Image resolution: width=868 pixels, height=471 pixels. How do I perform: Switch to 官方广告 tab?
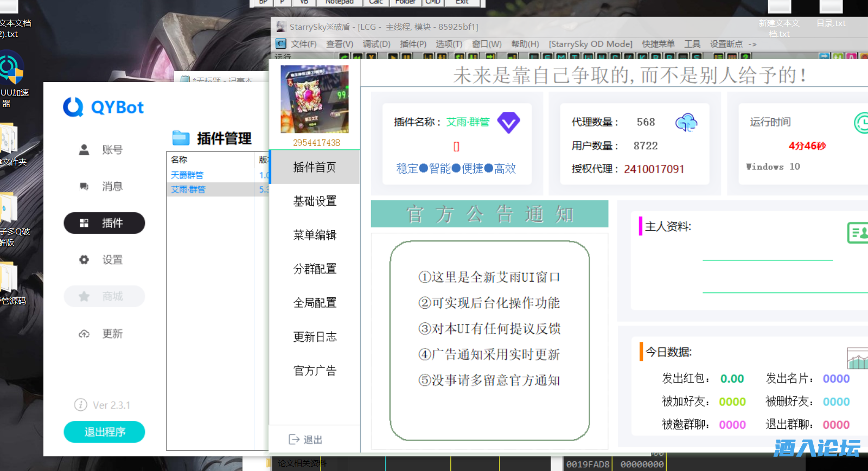(x=315, y=371)
